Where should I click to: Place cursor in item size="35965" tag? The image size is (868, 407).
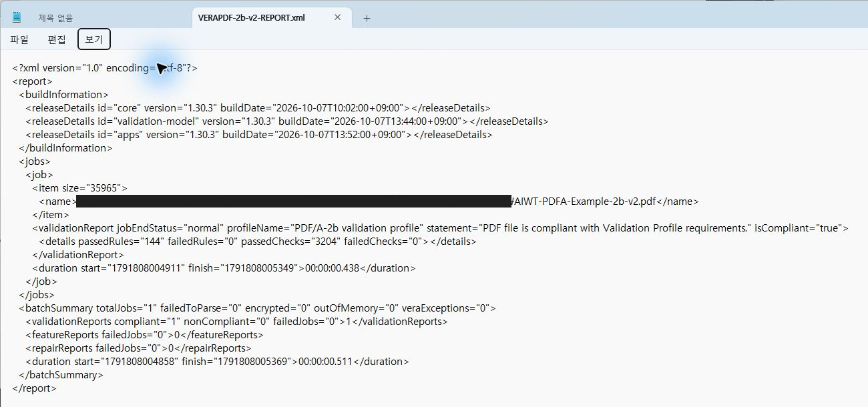pyautogui.click(x=79, y=188)
